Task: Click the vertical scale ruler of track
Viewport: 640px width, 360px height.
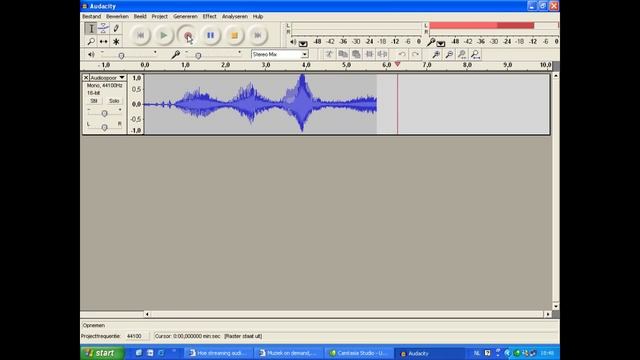Action: pyautogui.click(x=136, y=104)
